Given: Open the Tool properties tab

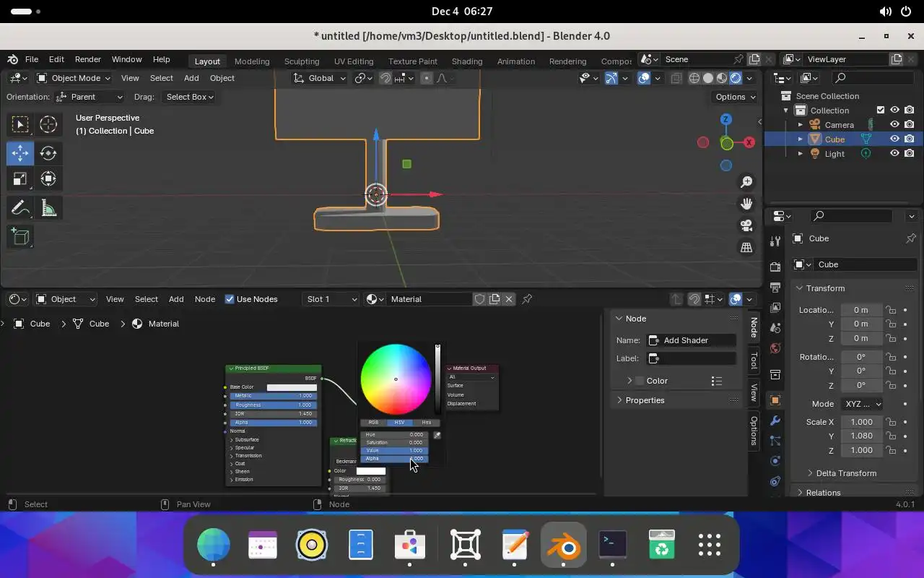Looking at the screenshot, I should (775, 241).
